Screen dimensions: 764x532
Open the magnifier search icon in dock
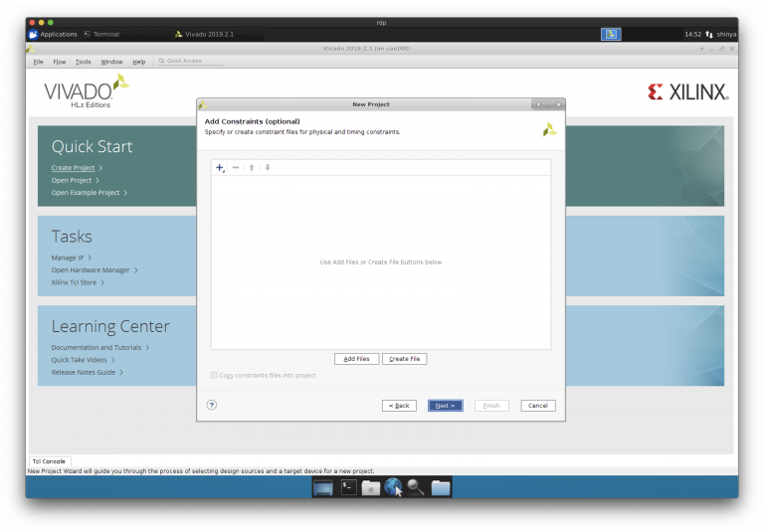(x=416, y=487)
